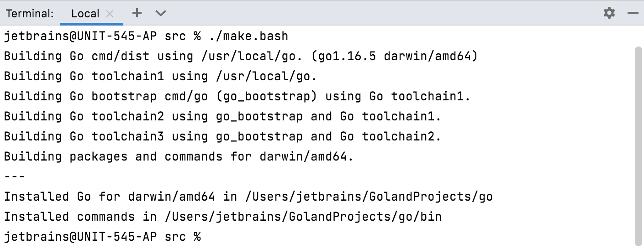Click the Terminal: panel label
This screenshot has width=644, height=249.
tap(30, 14)
